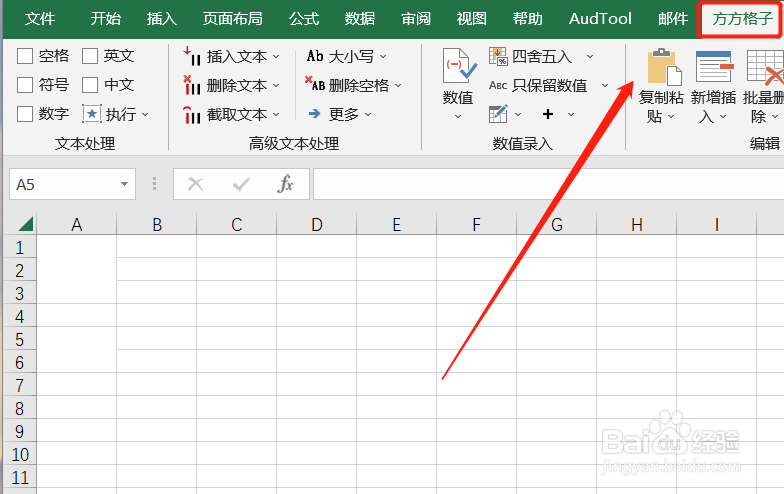Image resolution: width=784 pixels, height=494 pixels.
Task: Expand the 大小写 dropdown arrow
Action: [383, 56]
